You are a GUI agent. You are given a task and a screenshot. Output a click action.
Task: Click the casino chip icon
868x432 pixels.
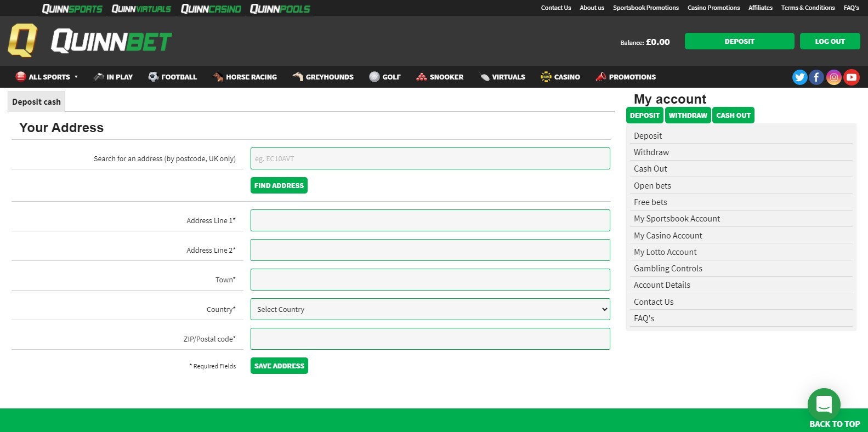tap(546, 77)
